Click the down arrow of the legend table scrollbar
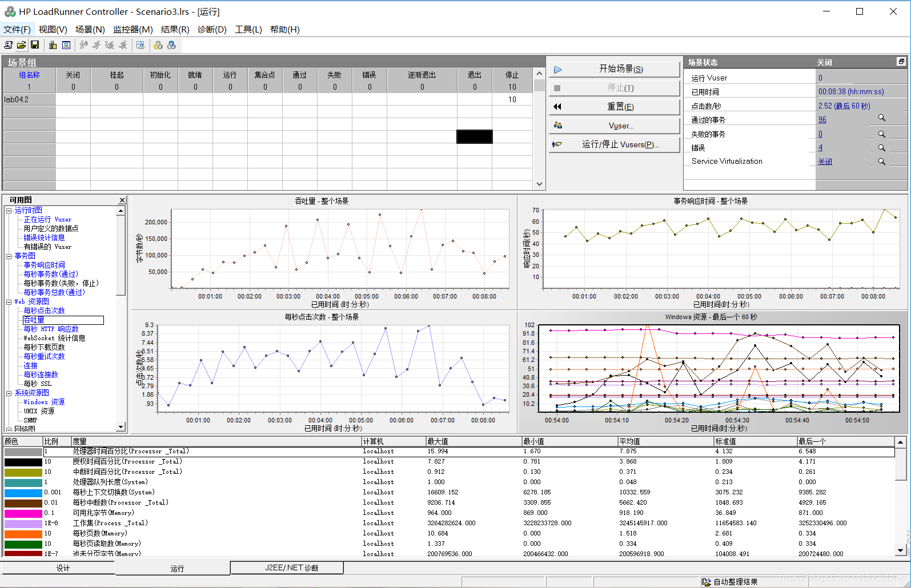The image size is (911, 588). pos(901,550)
